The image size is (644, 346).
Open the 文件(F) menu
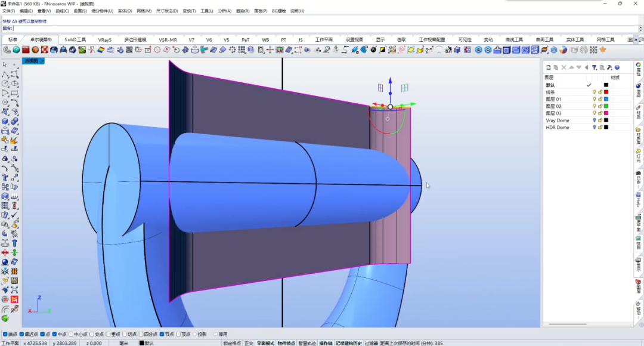pyautogui.click(x=8, y=11)
